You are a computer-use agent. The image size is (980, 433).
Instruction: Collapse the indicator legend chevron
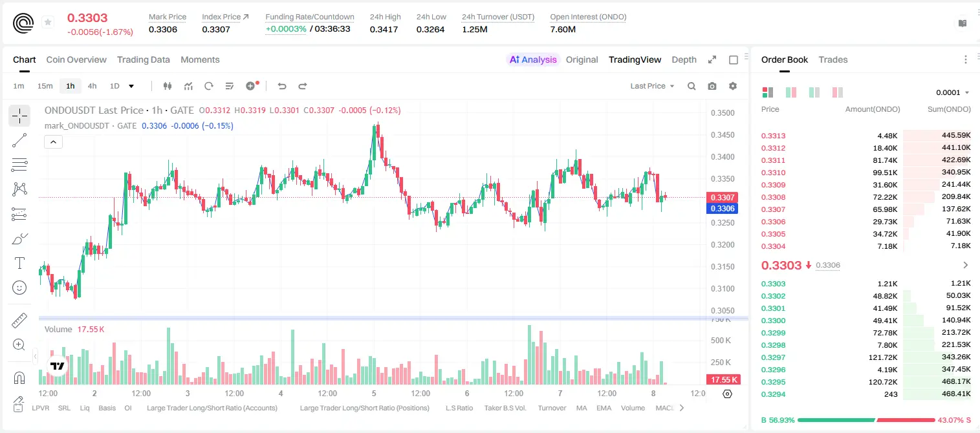[53, 142]
